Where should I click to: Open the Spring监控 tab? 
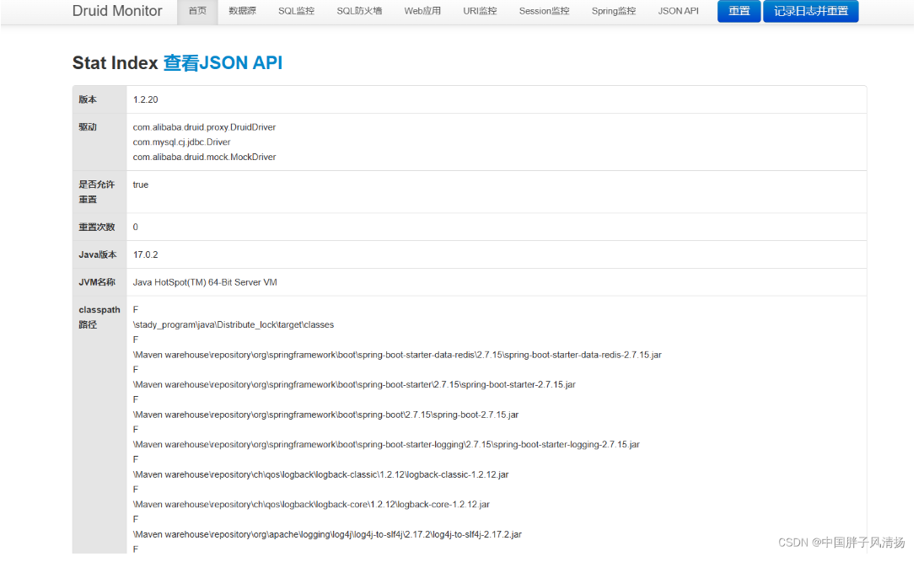(x=614, y=11)
